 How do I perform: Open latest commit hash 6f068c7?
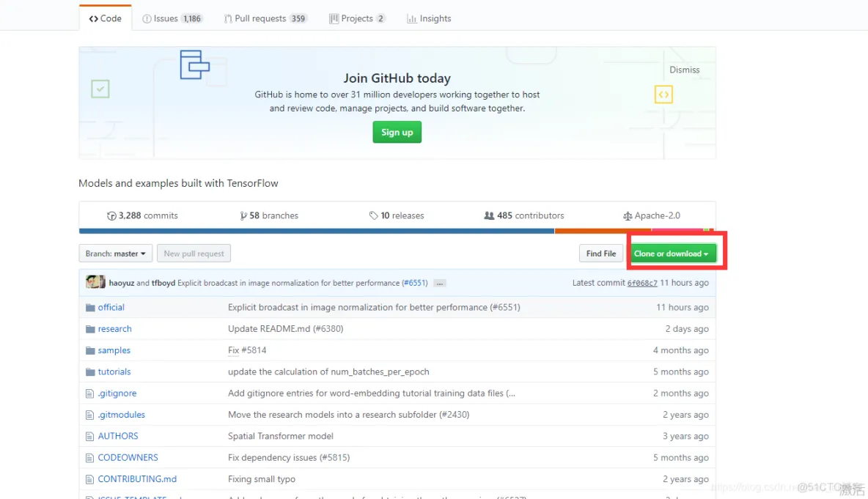tap(642, 283)
